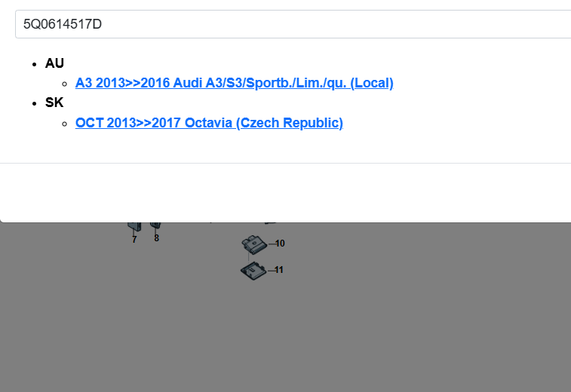Screen dimensions: 571x392
Task: Select callout number 8 label
Action: coord(157,238)
